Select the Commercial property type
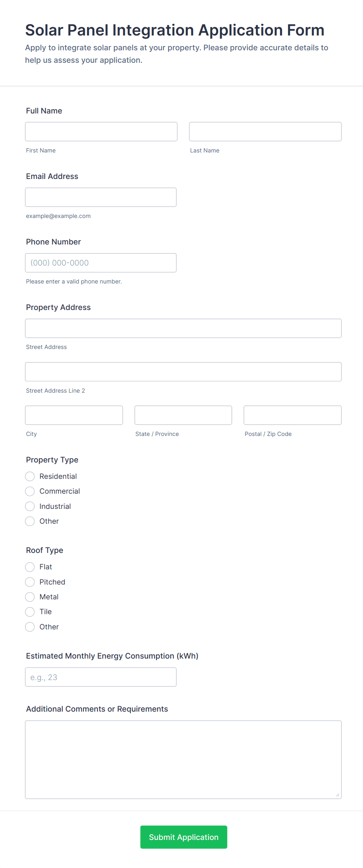 point(30,491)
